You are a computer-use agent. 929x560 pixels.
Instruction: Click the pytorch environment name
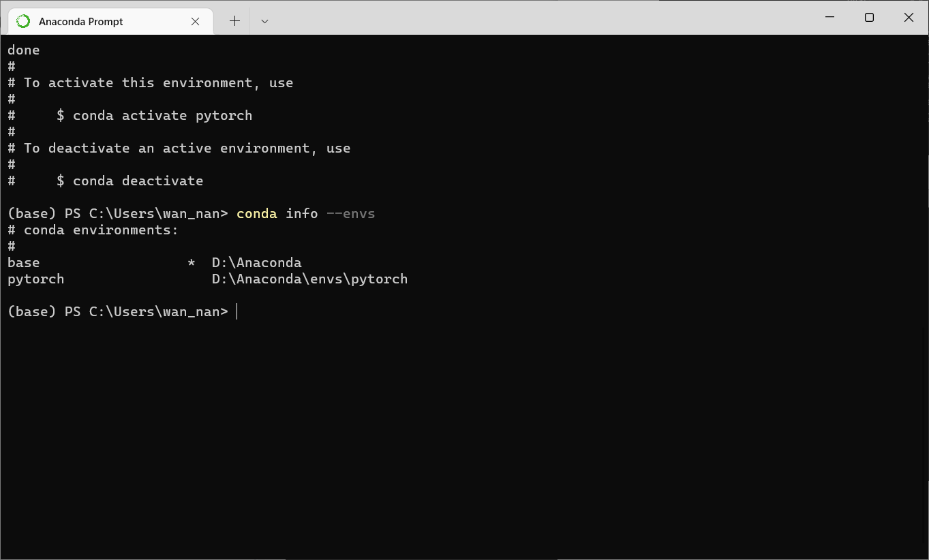pos(36,279)
